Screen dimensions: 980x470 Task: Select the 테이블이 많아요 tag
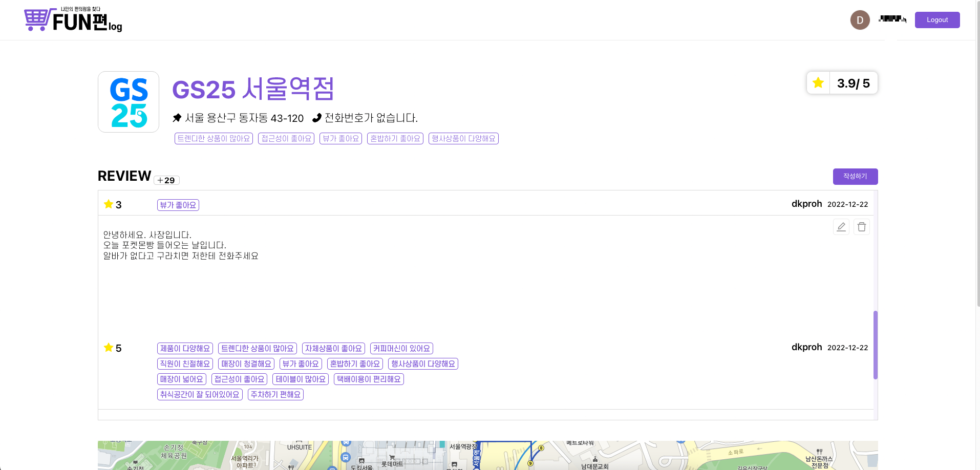(301, 379)
